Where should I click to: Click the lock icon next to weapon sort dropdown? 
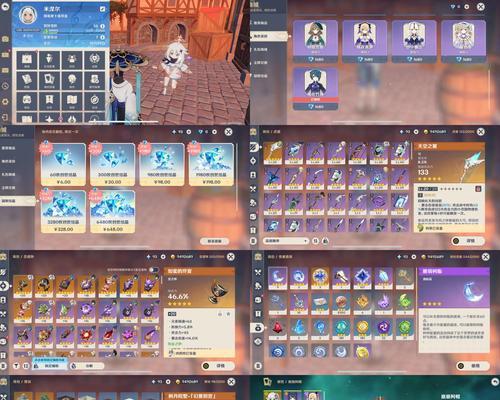click(325, 241)
